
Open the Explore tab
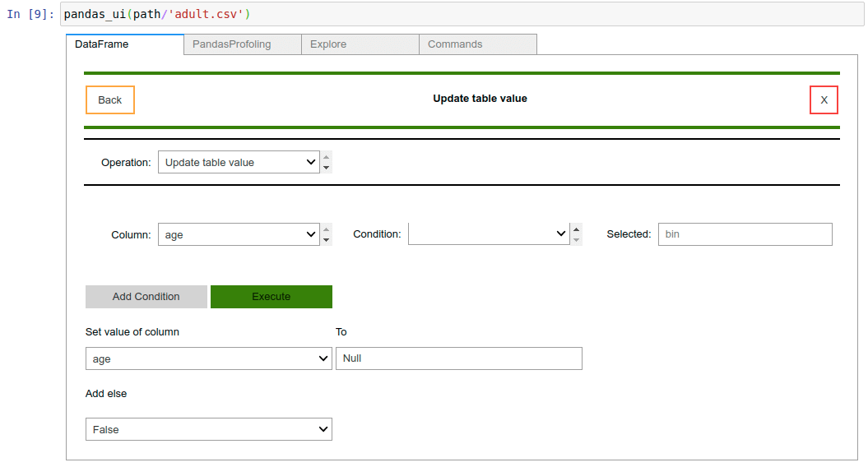[x=360, y=44]
